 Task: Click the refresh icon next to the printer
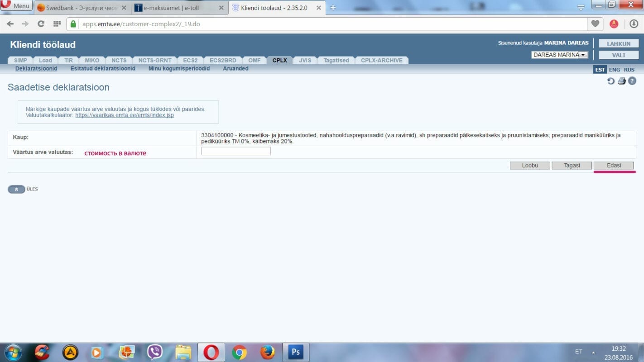click(611, 81)
